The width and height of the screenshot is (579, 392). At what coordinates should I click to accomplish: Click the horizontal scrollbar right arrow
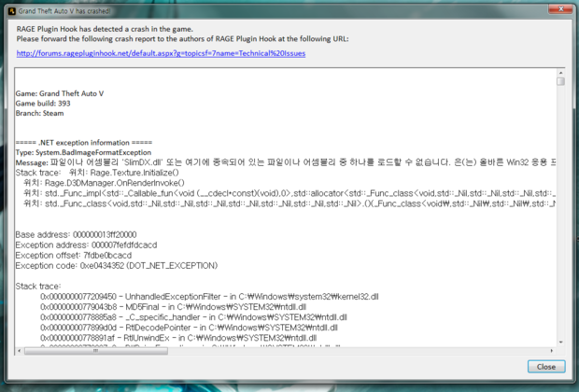pos(552,351)
